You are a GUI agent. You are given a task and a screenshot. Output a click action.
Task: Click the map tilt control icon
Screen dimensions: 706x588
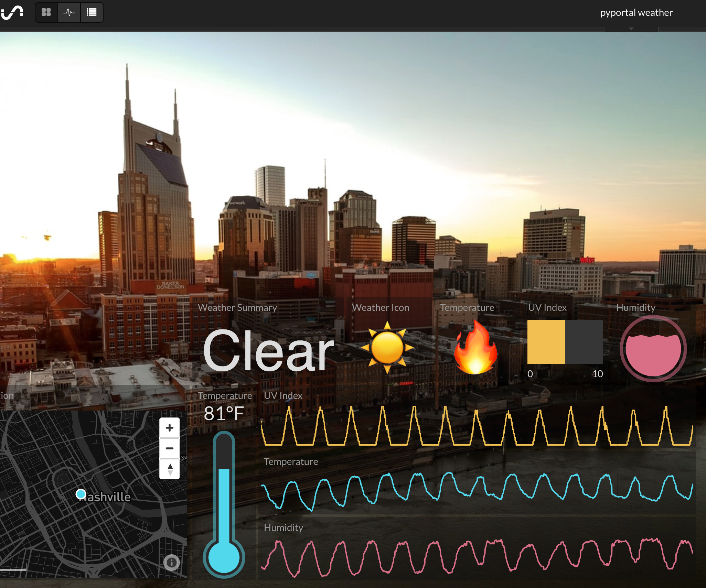(169, 469)
